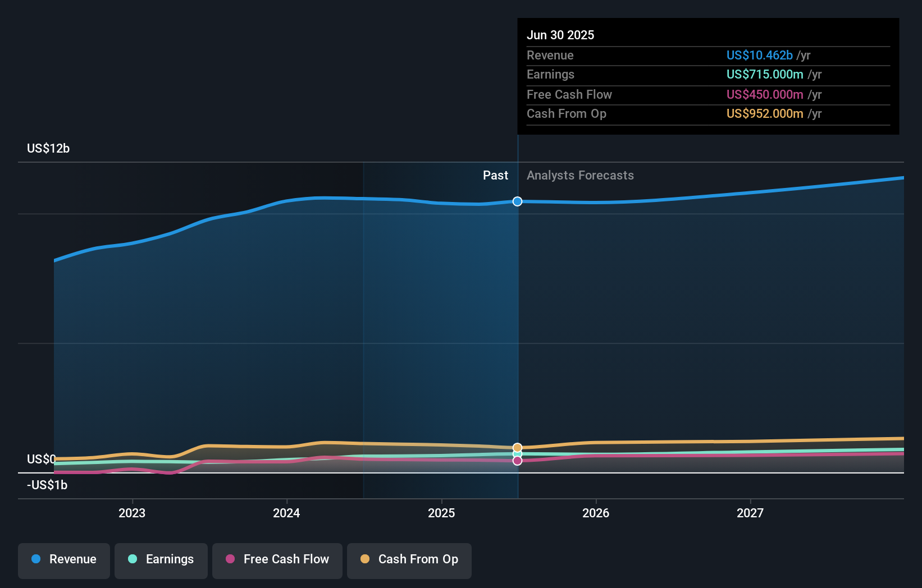Toggle the Revenue legend series

pos(64,561)
